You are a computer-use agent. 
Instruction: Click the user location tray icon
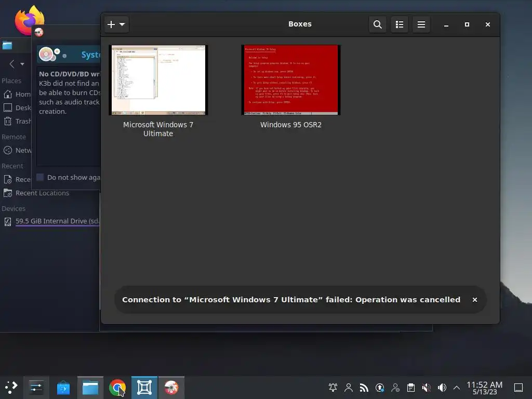(395, 388)
